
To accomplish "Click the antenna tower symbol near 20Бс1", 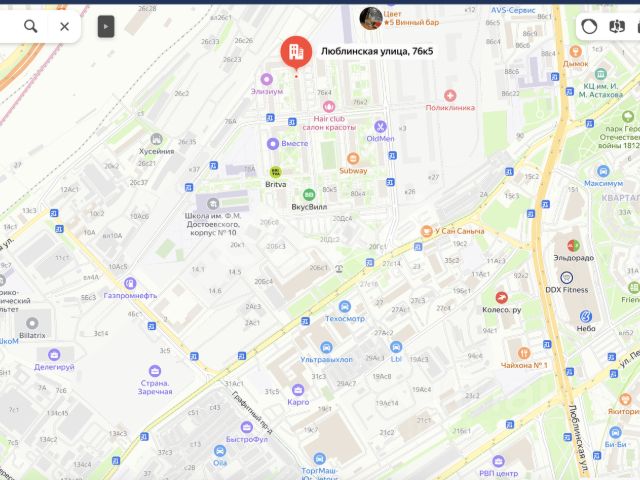I will [339, 269].
